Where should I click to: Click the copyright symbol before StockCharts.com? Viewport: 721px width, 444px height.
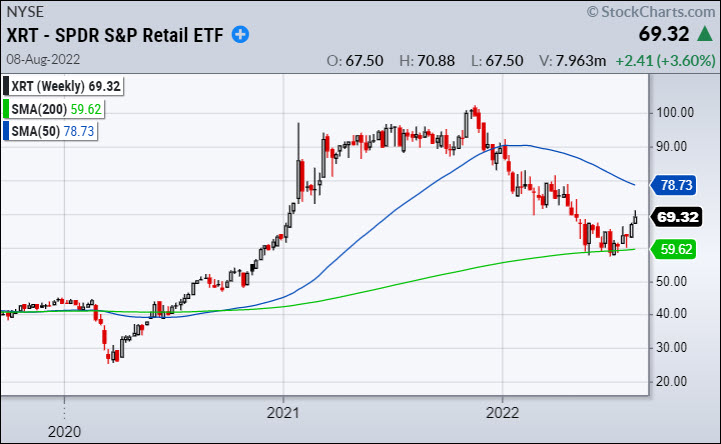(593, 11)
